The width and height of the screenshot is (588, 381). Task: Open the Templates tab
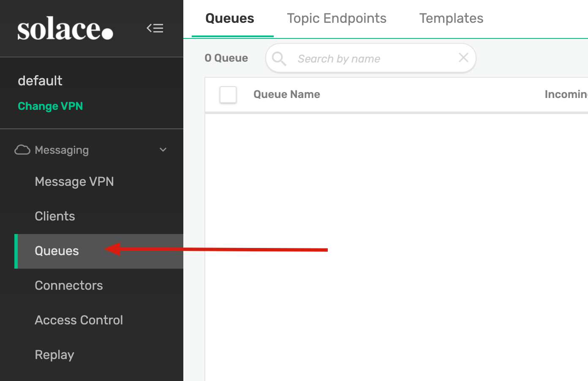[451, 19]
